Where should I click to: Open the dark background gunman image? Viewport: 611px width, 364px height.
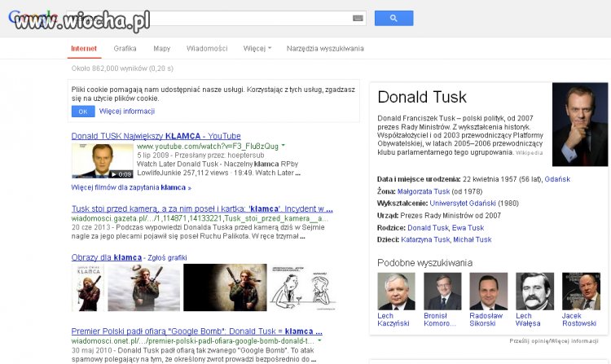(225, 287)
